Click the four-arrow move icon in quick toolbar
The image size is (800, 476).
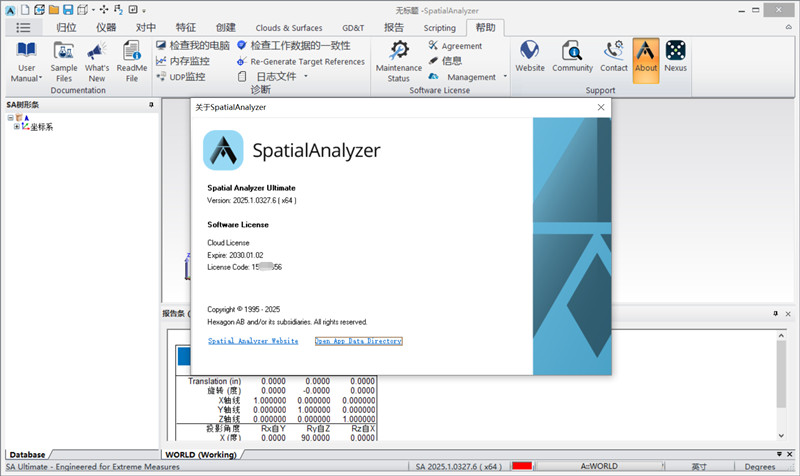click(104, 9)
